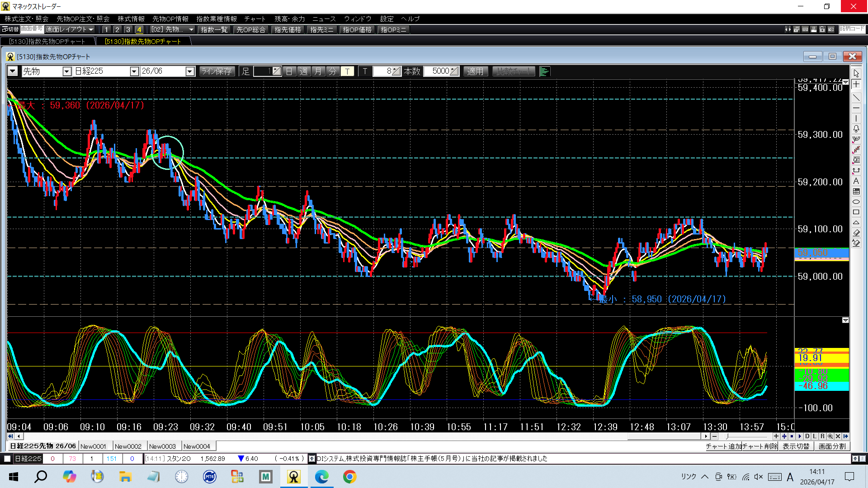Toggle the 週 weekly timeframe button

click(x=304, y=71)
